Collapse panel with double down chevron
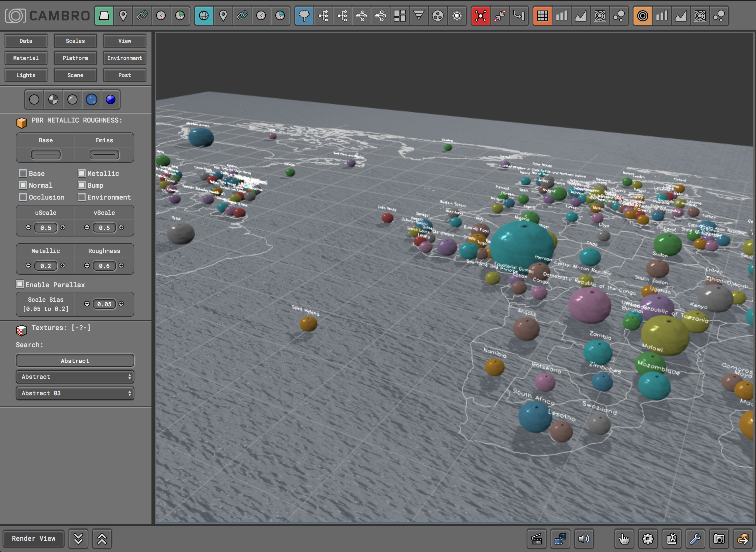This screenshot has width=756, height=552. [x=78, y=538]
